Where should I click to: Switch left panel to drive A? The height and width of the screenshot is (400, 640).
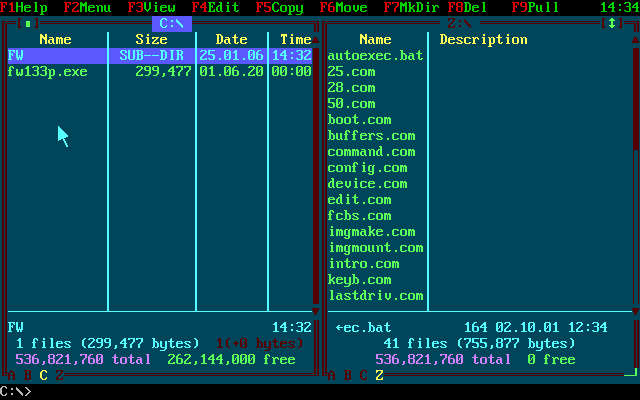coord(11,375)
